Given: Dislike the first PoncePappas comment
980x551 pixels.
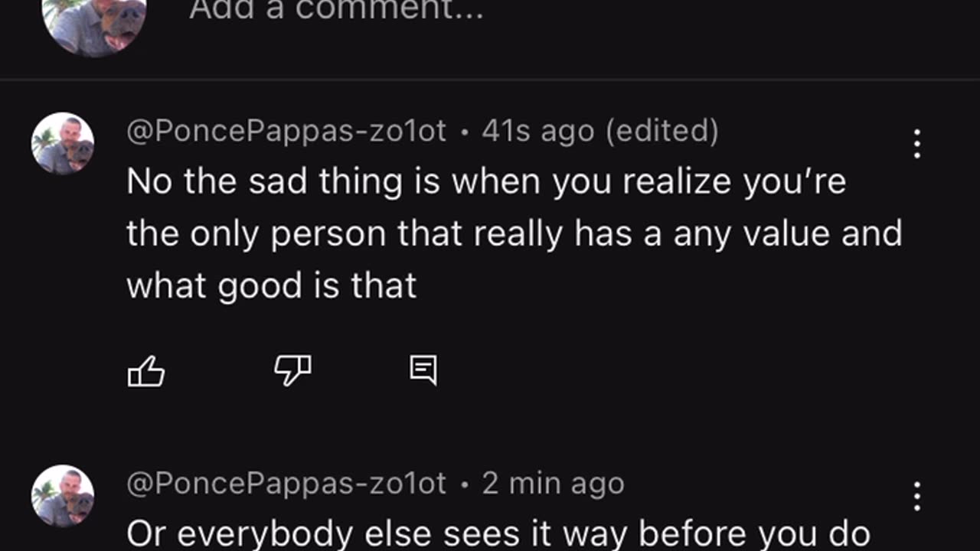Looking at the screenshot, I should point(292,371).
